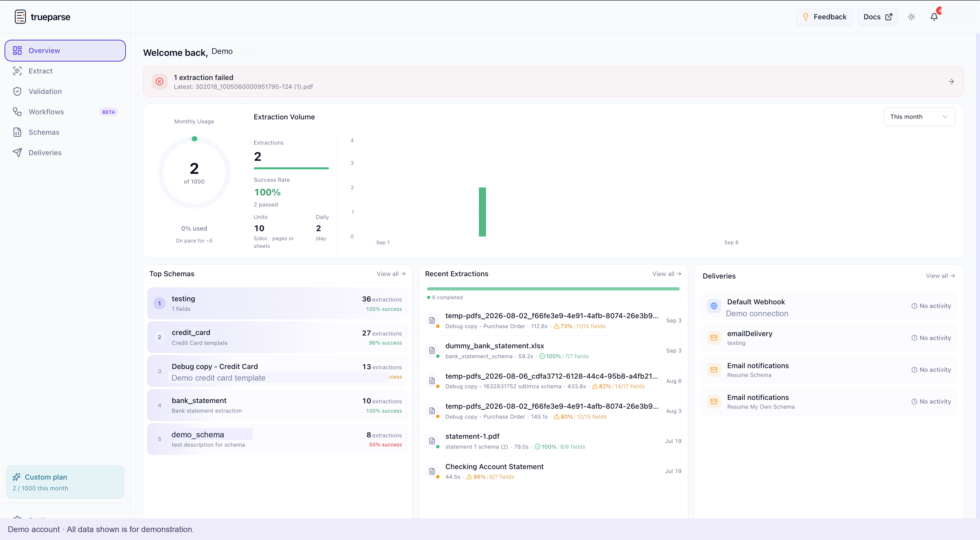The width and height of the screenshot is (980, 540).
Task: Click the Extractions green progress bar
Action: tap(291, 168)
